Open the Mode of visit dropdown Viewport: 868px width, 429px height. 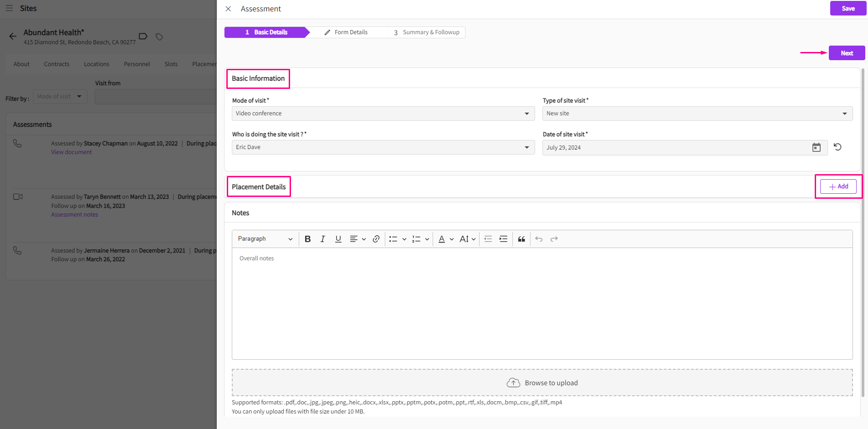click(x=383, y=114)
